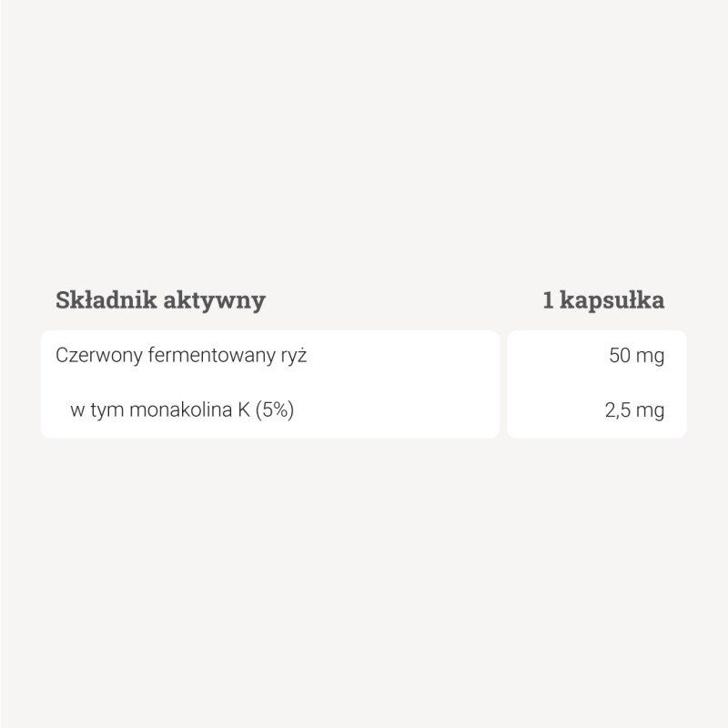Click the word 'ryż'
728x728 pixels.
293,356
